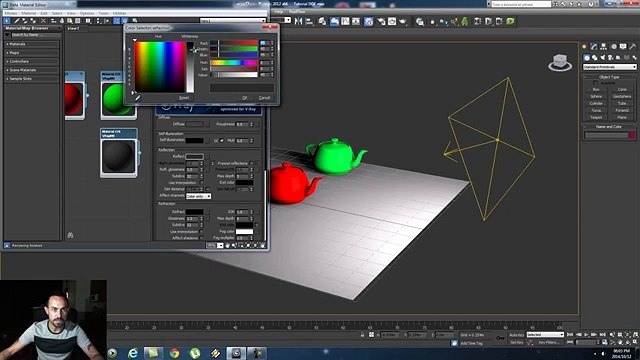Image resolution: width=640 pixels, height=360 pixels.
Task: Open the Options menu in Slate editor
Action: click(87, 13)
